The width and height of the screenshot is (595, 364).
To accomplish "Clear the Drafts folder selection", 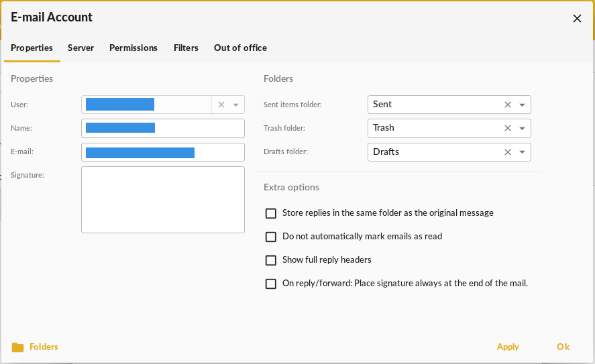I will (507, 152).
